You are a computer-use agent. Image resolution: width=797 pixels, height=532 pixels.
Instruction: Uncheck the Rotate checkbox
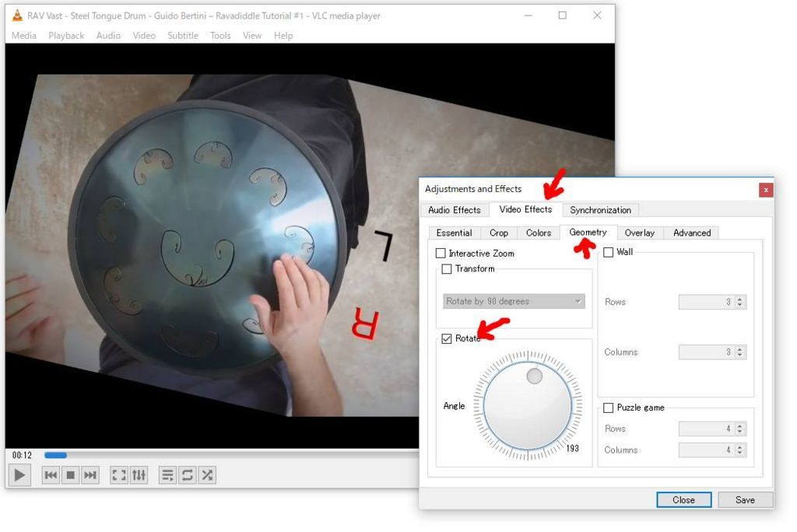coord(447,338)
